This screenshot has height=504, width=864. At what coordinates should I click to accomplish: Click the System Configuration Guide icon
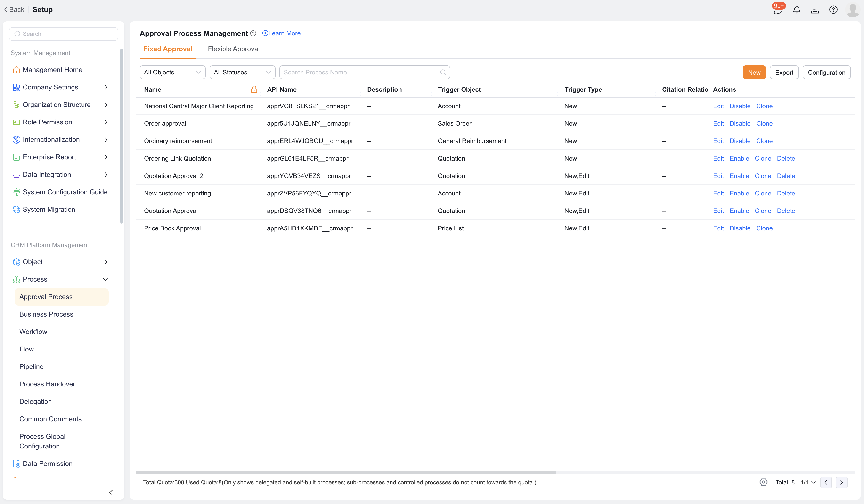[16, 192]
